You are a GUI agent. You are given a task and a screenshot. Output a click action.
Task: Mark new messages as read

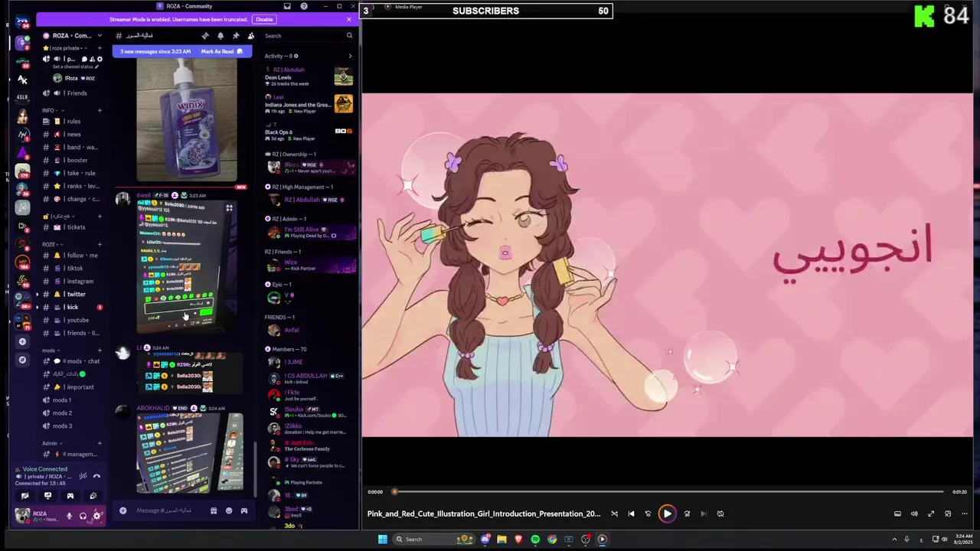221,51
